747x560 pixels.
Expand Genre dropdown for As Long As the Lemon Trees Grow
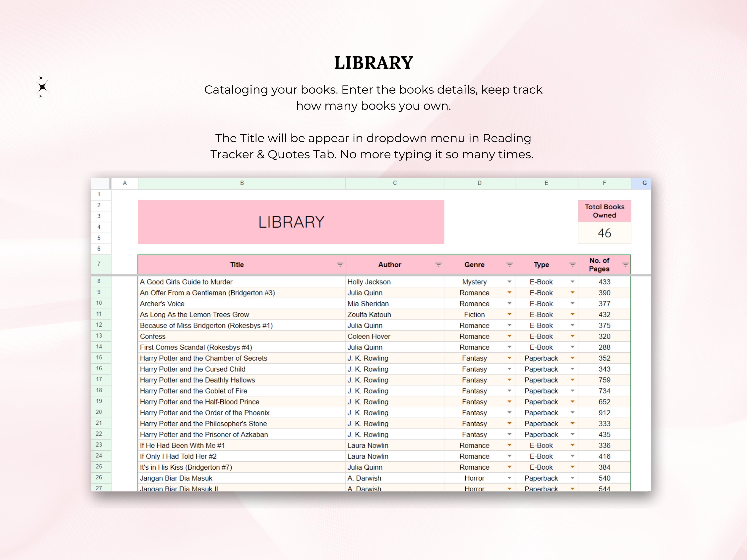click(x=509, y=314)
